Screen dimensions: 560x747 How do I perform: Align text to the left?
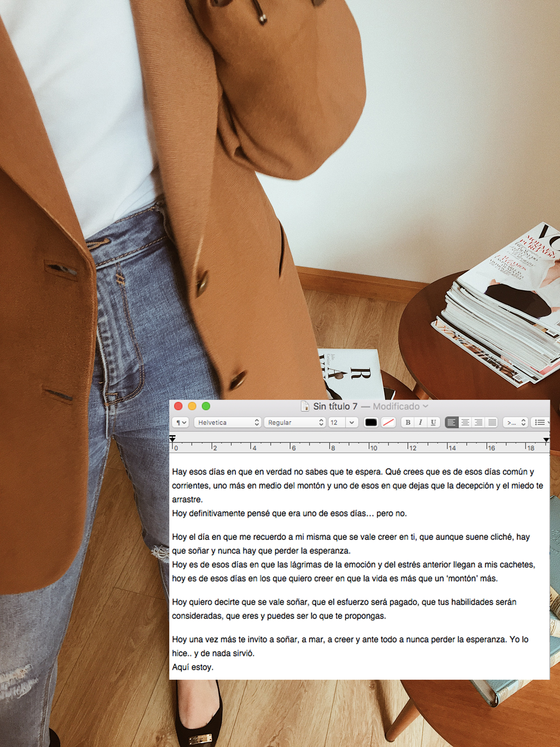pos(452,422)
